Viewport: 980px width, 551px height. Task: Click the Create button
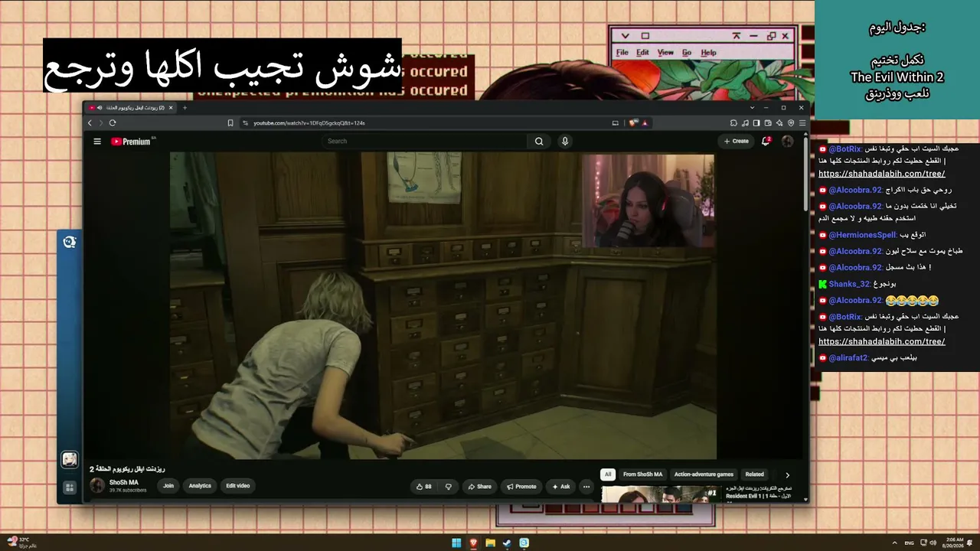[737, 142]
